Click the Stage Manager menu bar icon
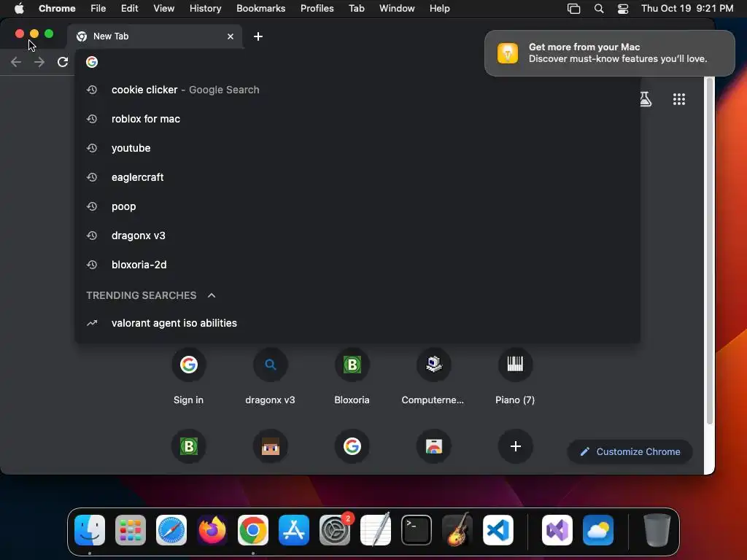This screenshot has height=560, width=747. [x=573, y=9]
